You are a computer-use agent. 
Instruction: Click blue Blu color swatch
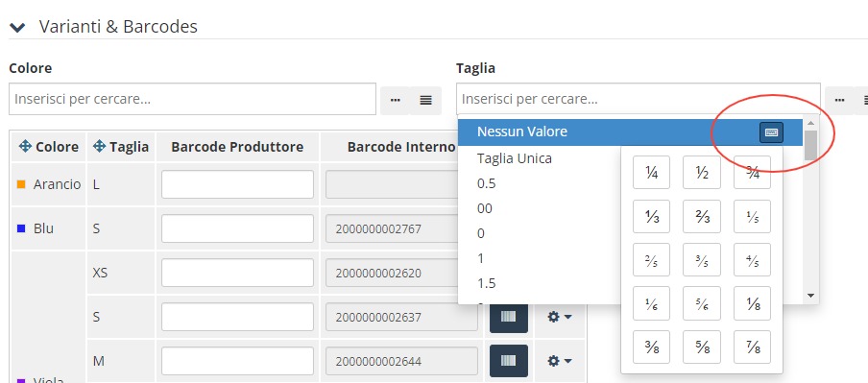point(21,228)
